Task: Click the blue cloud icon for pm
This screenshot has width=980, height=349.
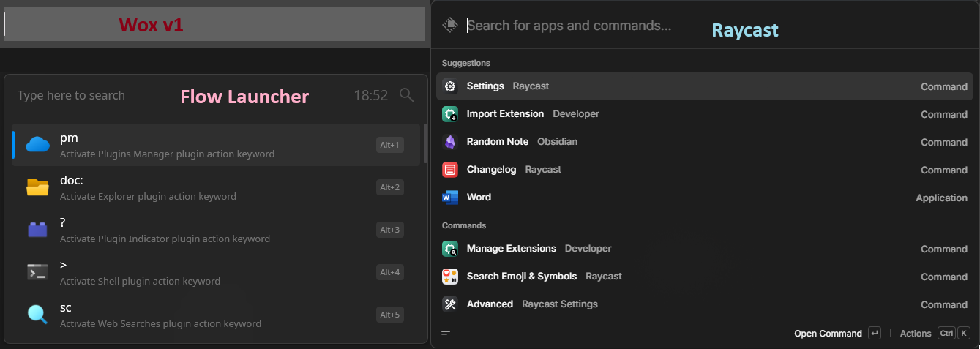Action: [37, 145]
